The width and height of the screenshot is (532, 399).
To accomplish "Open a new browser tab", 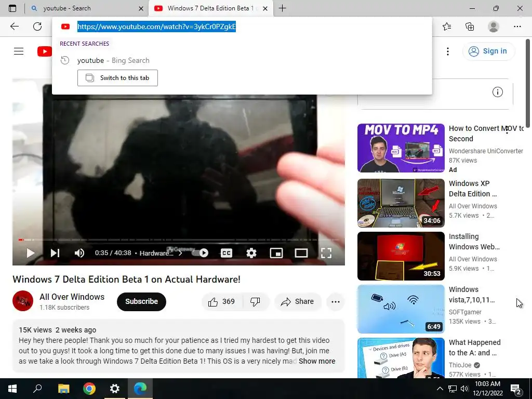I will [282, 8].
